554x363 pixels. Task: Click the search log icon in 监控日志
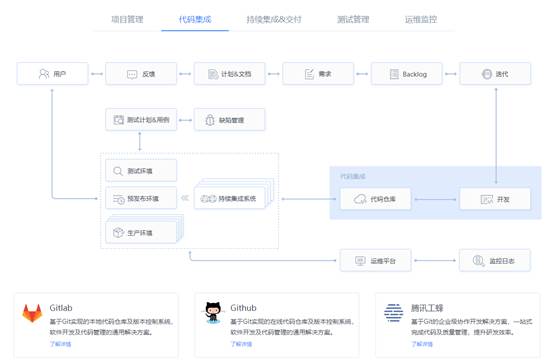point(478,261)
